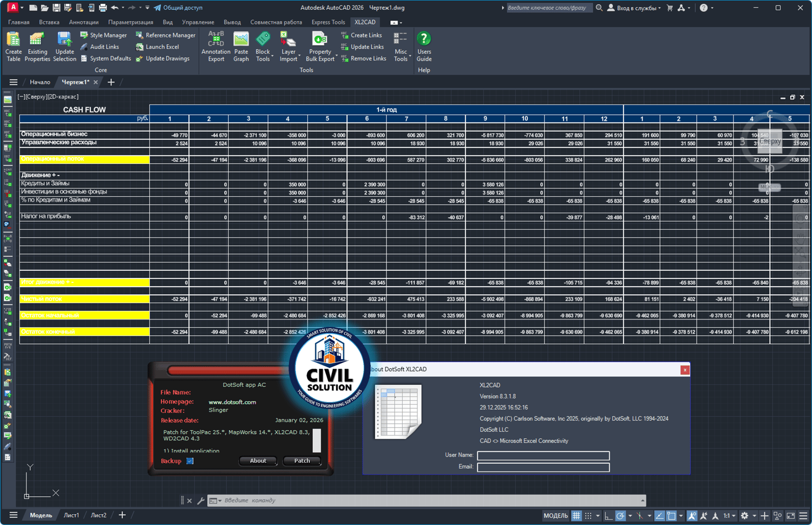Expand the command line history arrow
Viewport: 812px width, 525px height.
pos(643,501)
